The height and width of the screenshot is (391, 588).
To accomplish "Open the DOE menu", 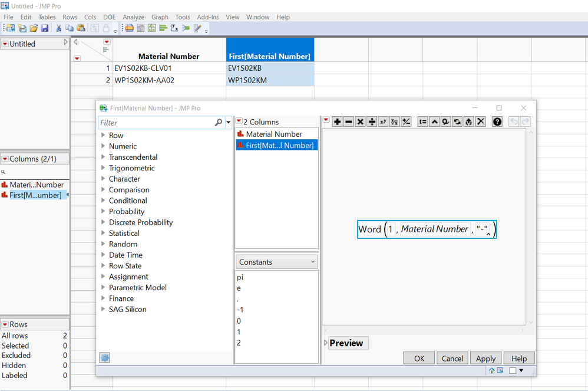I will [110, 17].
